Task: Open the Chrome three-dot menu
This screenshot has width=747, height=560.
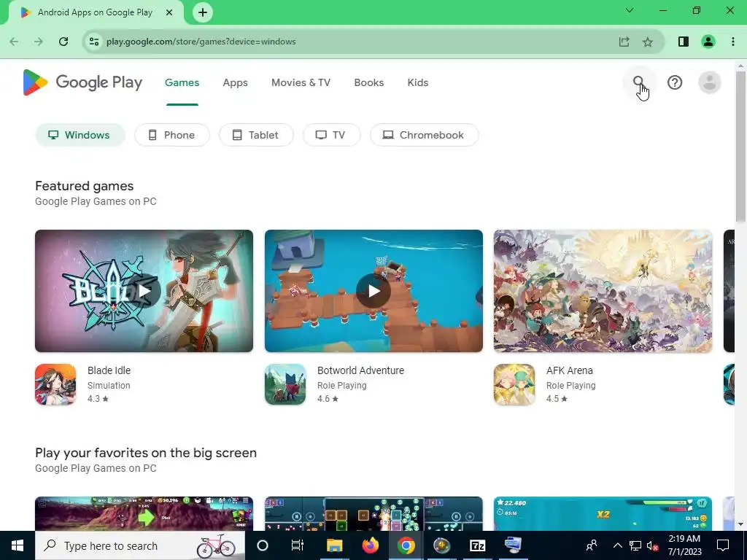Action: click(732, 42)
